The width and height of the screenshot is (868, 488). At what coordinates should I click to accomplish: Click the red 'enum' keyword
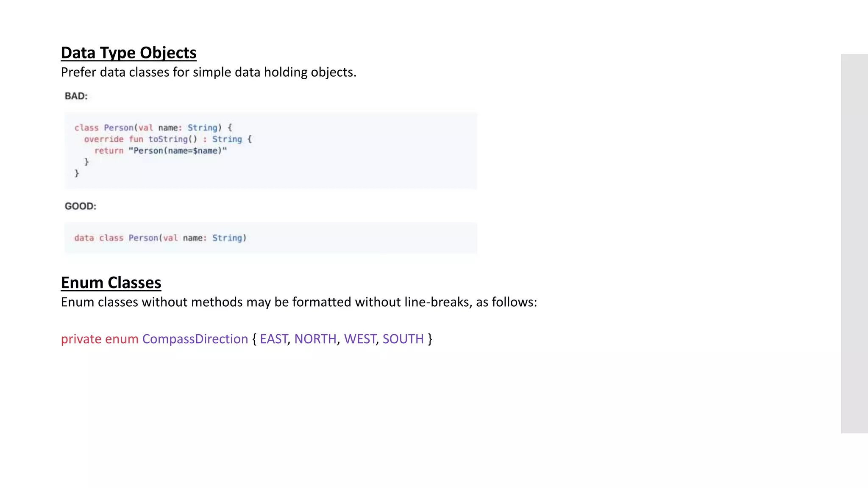122,339
